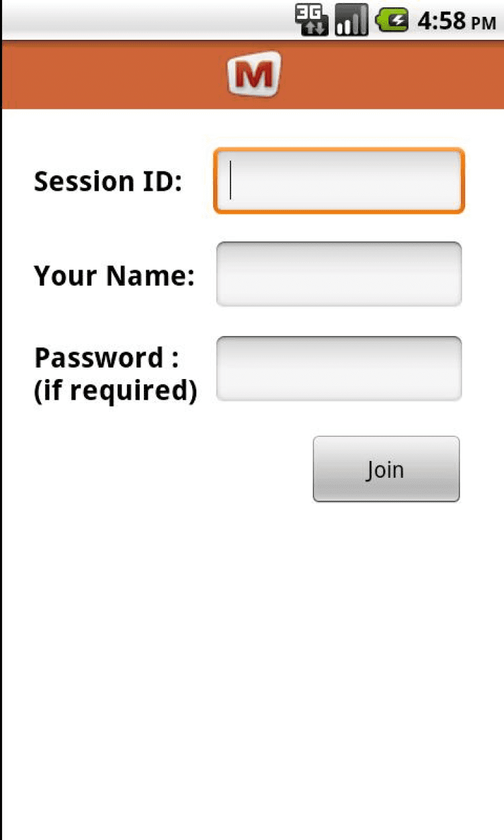Screen dimensions: 504x840
Task: Click orange header bar right of logo
Action: pos(396,75)
